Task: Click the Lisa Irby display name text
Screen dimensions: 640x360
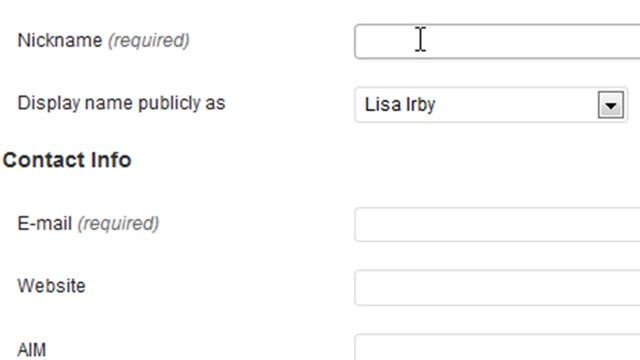Action: pyautogui.click(x=400, y=105)
